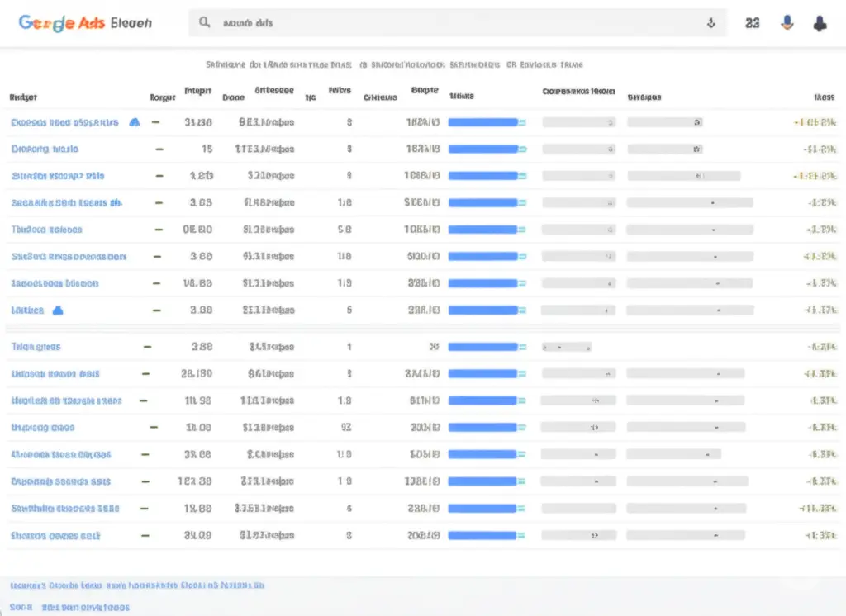Click the rightmost column header of the table
Screen dimensions: 846x616
point(824,97)
